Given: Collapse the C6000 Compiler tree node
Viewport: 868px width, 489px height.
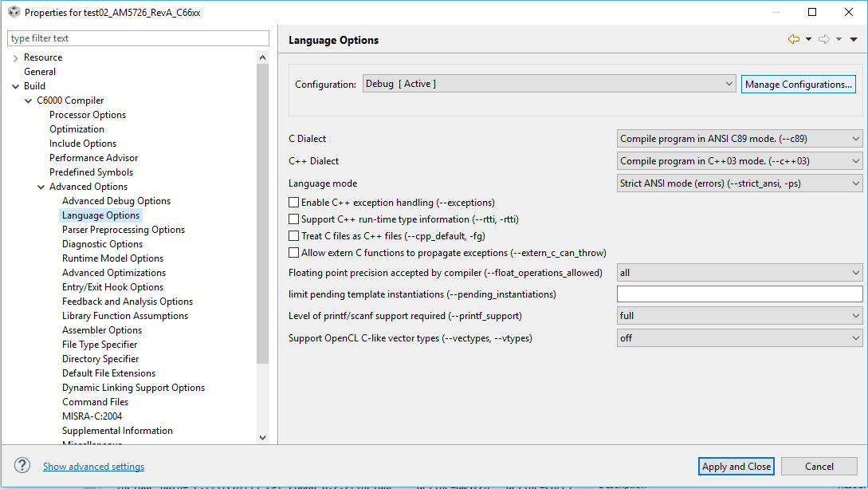Looking at the screenshot, I should 29,101.
